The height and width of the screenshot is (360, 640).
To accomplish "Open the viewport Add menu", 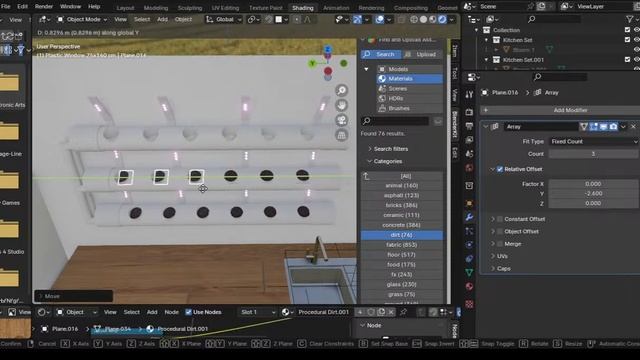I will [x=162, y=19].
